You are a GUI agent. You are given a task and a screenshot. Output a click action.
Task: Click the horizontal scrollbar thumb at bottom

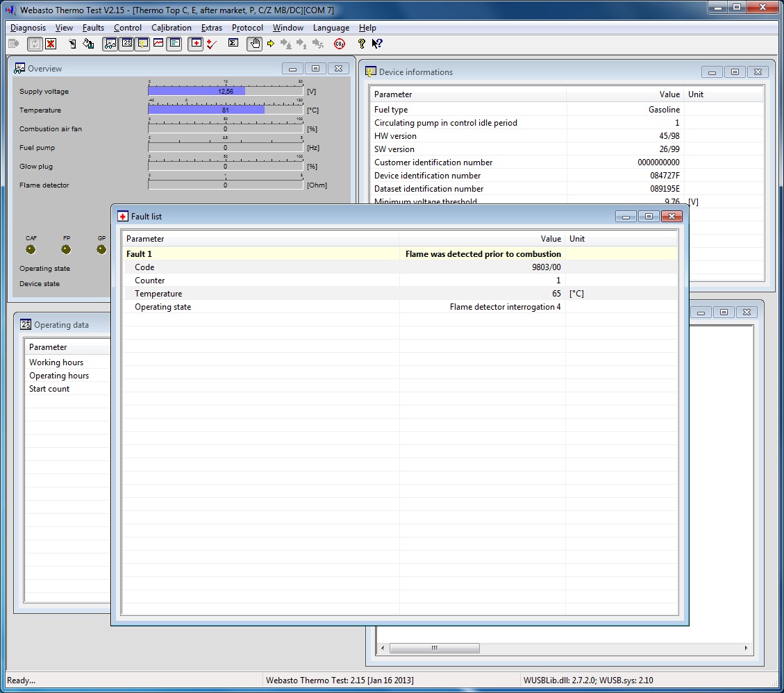435,648
